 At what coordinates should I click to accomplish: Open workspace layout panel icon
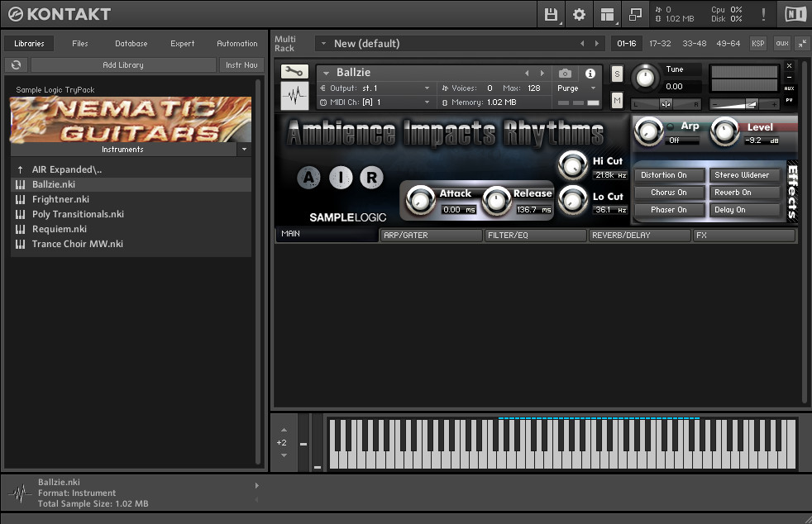click(608, 15)
